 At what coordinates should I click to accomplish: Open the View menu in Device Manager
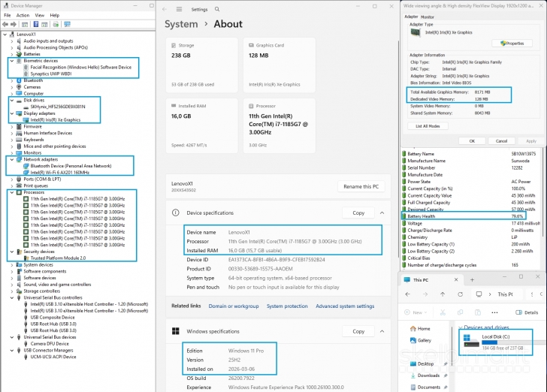[x=40, y=15]
